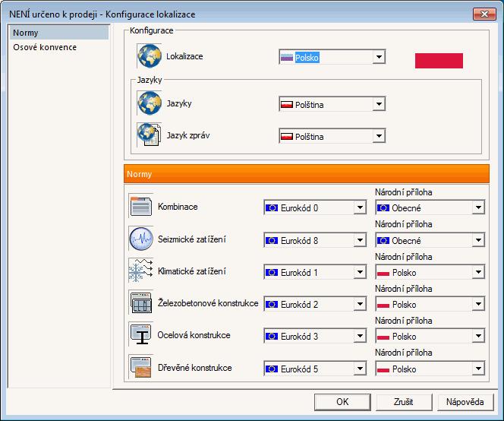Click the Železobetonové konstrukce label
This screenshot has width=504, height=421.
(x=208, y=303)
